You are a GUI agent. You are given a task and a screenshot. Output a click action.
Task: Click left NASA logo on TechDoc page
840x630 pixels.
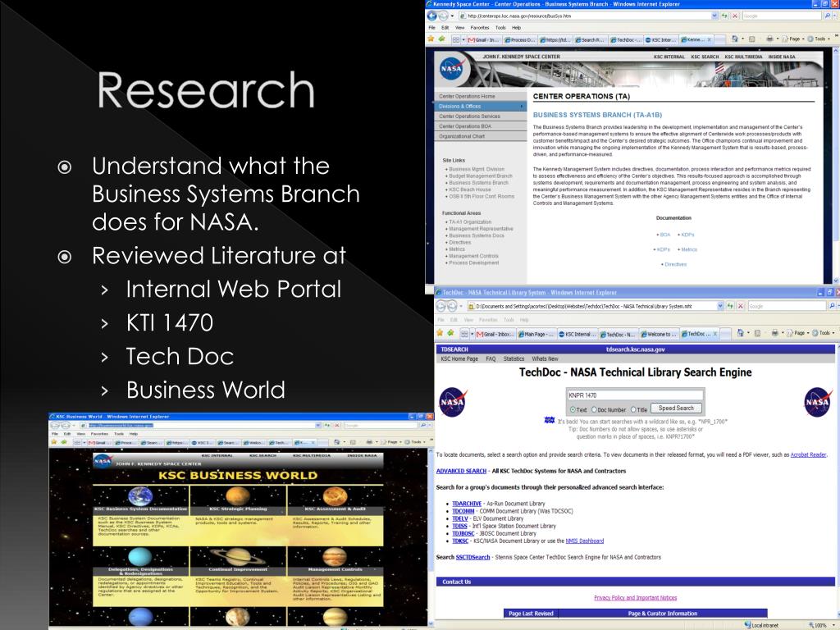453,402
